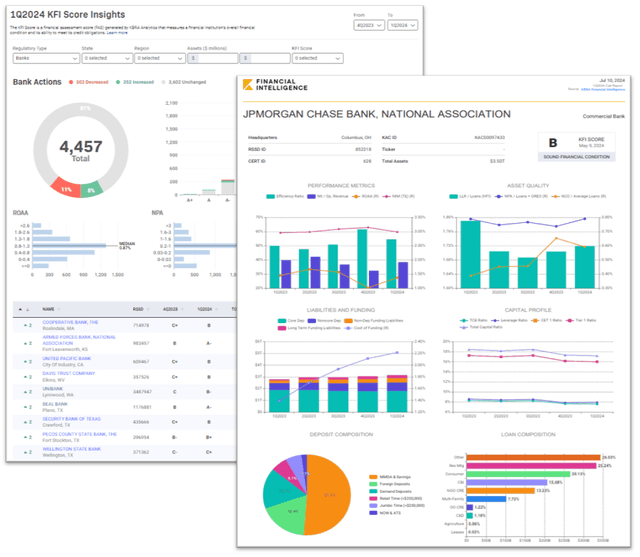The image size is (640, 557).
Task: Open UNIBANK link
Action: pyautogui.click(x=53, y=389)
